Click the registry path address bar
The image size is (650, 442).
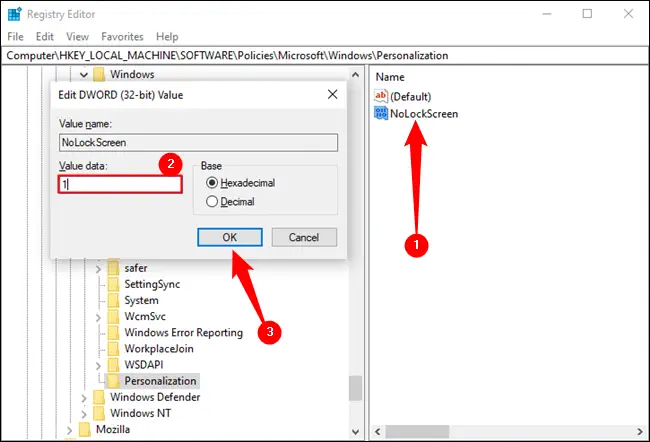click(x=325, y=56)
